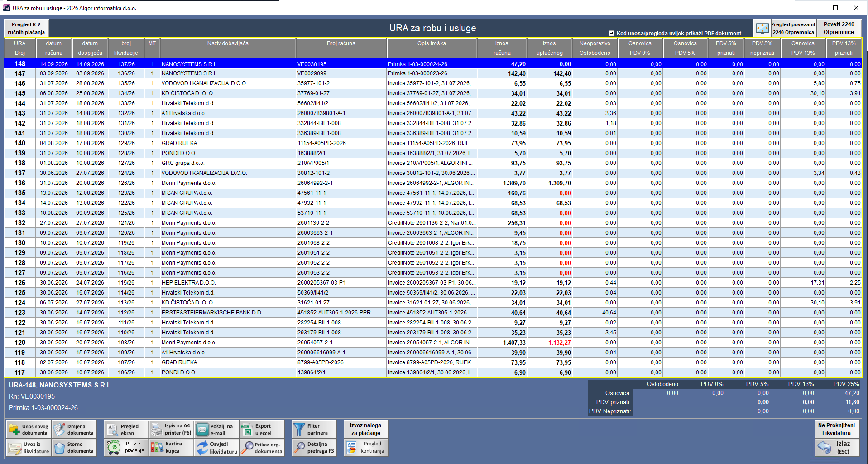Open Filter partnera funnel button
Image resolution: width=868 pixels, height=464 pixels.
click(x=314, y=429)
